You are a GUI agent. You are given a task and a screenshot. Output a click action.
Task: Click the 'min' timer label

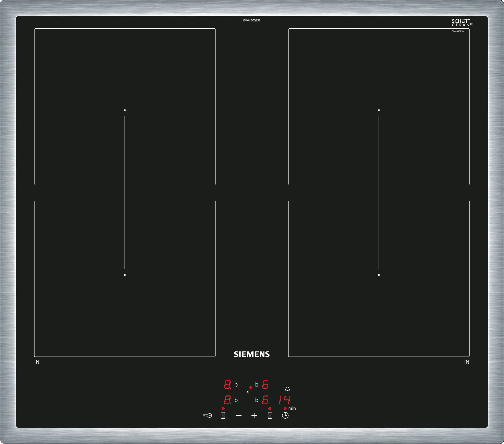pyautogui.click(x=292, y=408)
